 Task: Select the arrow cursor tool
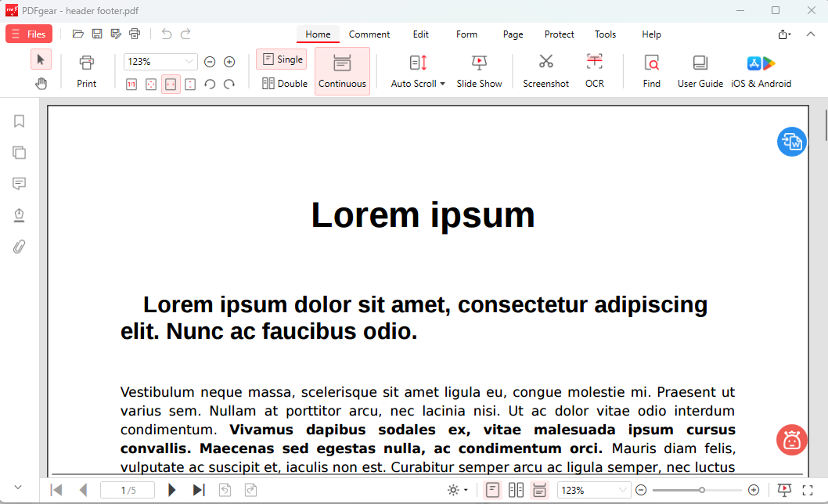click(x=41, y=59)
